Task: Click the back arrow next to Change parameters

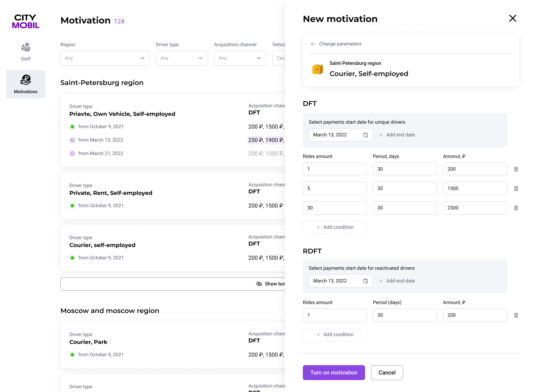Action: coord(313,44)
